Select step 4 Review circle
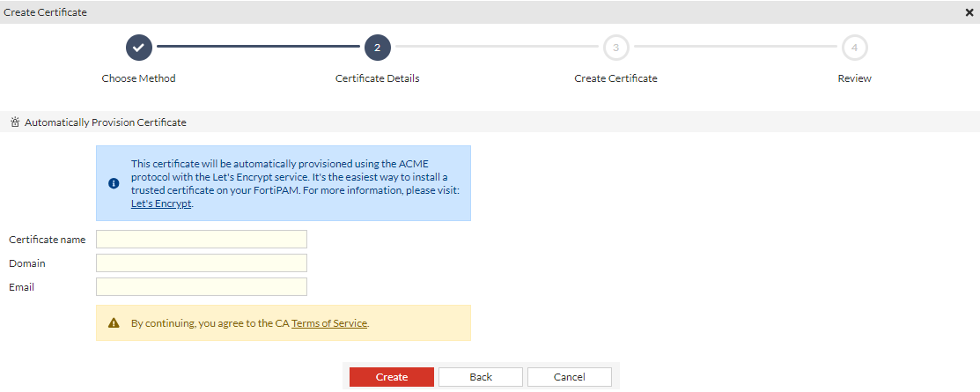This screenshot has width=980, height=392. coord(854,48)
